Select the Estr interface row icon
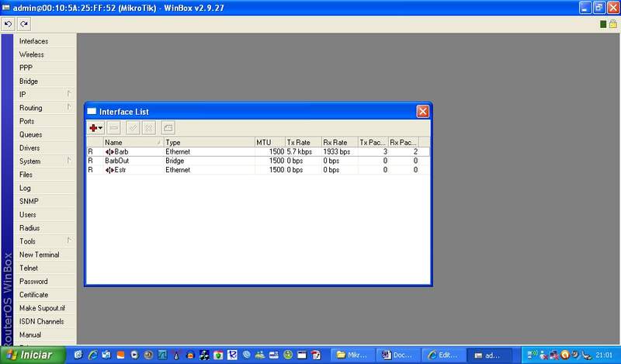This screenshot has height=364, width=621. click(x=109, y=170)
